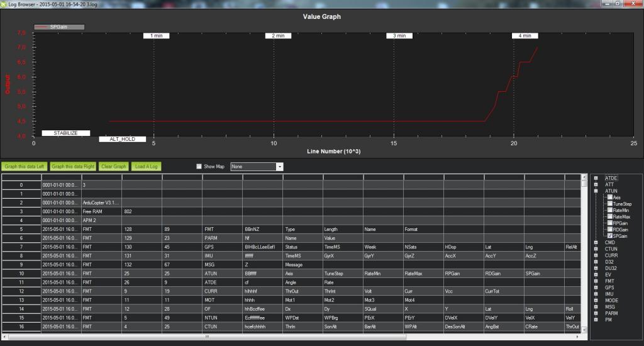This screenshot has height=346, width=644.
Task: Uncheck the SPGain checkbox in tree
Action: point(609,236)
